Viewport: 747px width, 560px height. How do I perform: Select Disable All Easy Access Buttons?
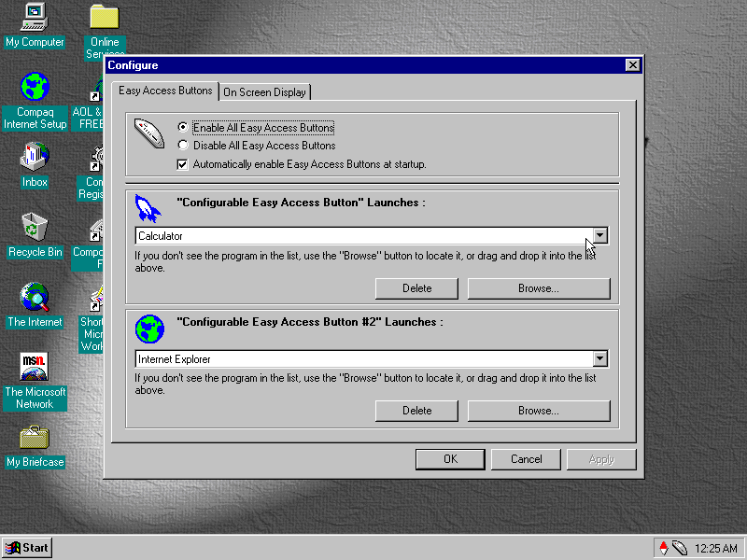point(183,146)
